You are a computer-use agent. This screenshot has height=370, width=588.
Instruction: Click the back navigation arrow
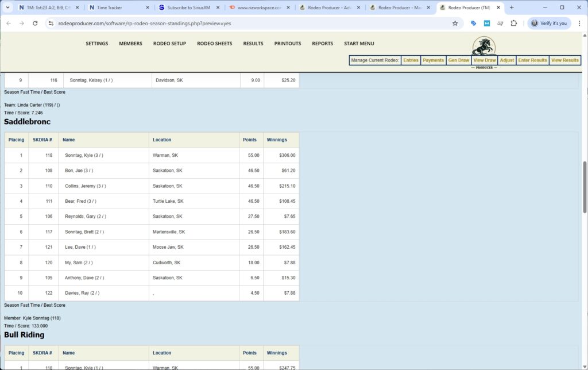(9, 23)
